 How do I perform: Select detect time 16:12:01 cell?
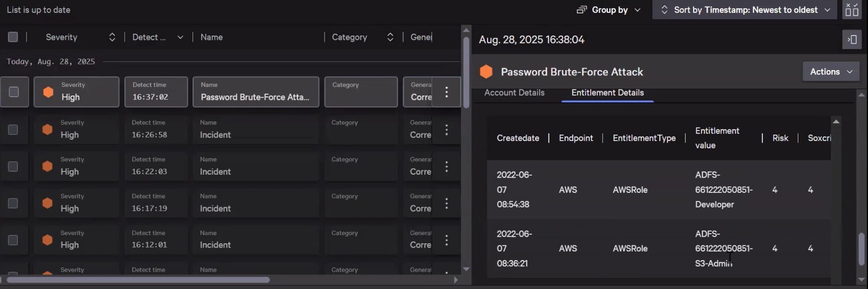tap(156, 240)
